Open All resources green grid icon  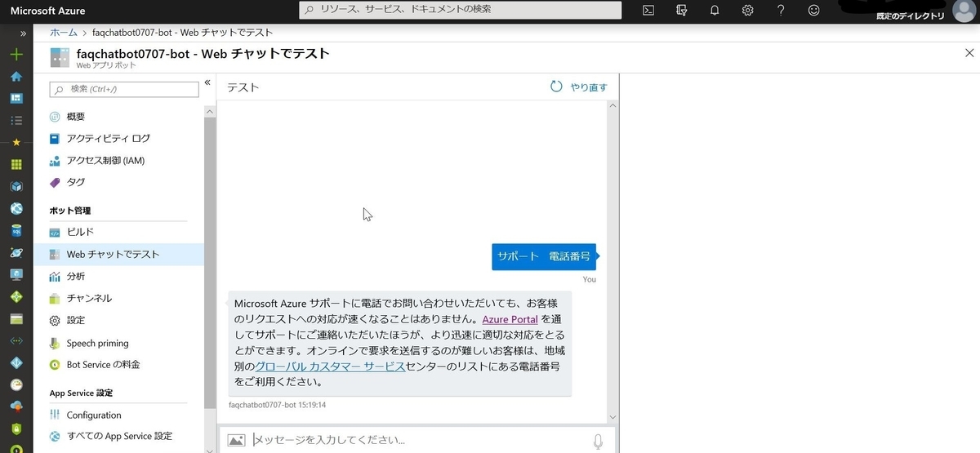tap(16, 164)
